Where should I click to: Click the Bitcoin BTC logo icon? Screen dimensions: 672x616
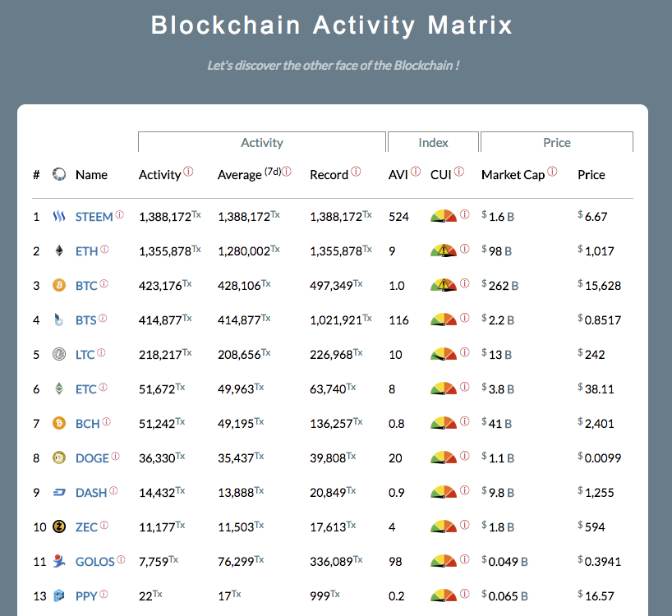[59, 285]
